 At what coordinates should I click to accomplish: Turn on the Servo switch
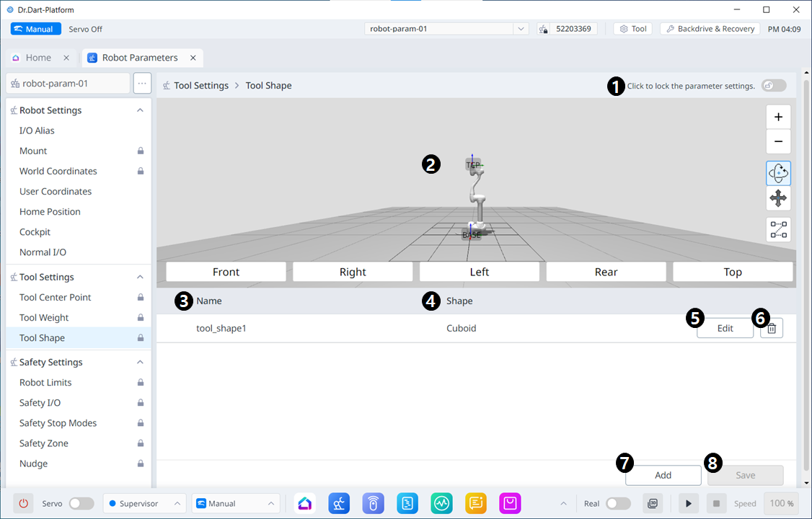point(81,503)
